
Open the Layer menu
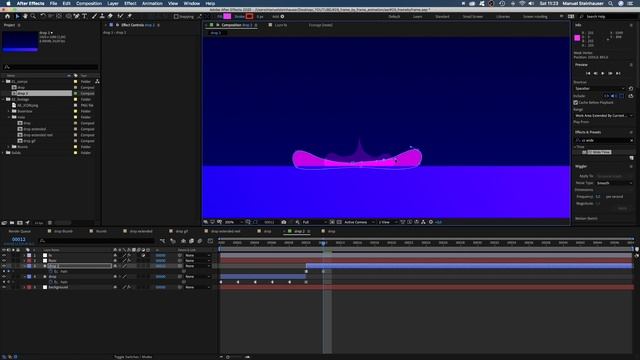pyautogui.click(x=113, y=3)
